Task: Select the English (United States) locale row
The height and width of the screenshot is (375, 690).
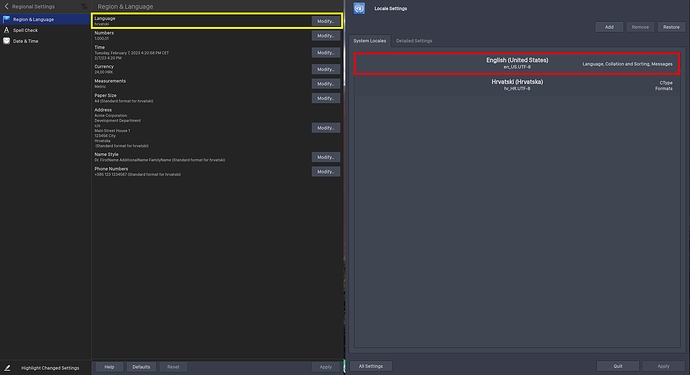Action: 517,63
